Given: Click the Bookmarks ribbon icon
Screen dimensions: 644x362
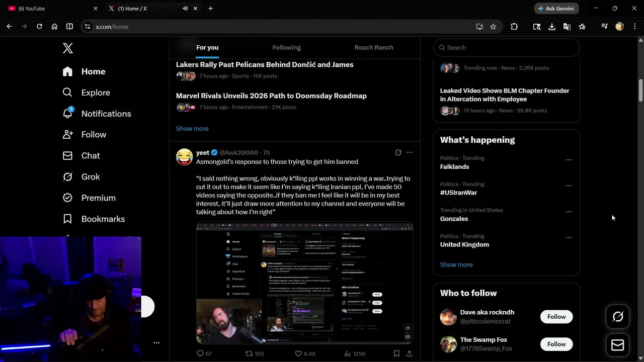Looking at the screenshot, I should tap(67, 219).
